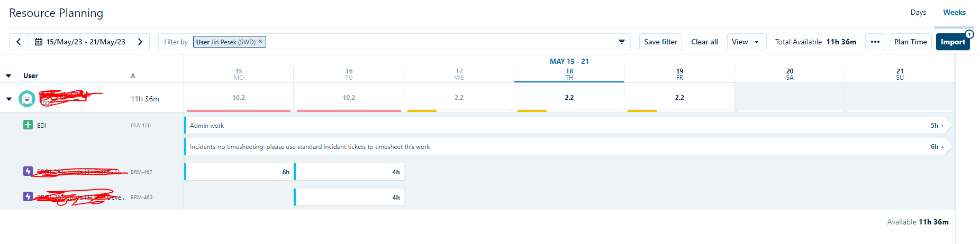Open the View dropdown
Viewport: 980px width, 244px height.
[x=746, y=42]
